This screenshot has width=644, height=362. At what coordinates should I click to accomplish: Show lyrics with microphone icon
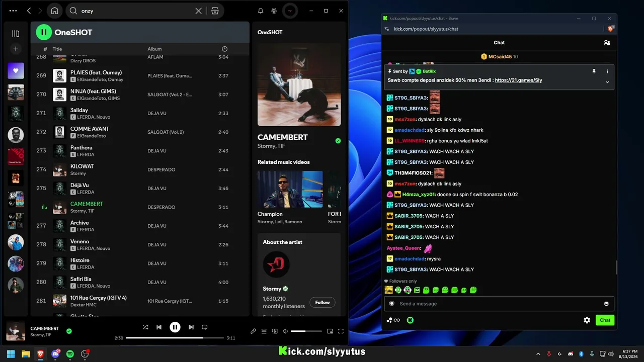click(253, 331)
